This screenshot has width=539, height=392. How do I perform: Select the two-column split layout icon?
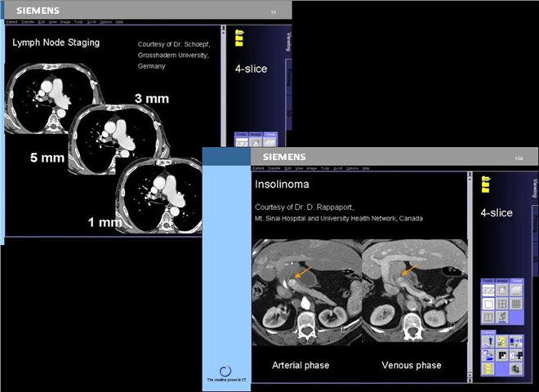[x=487, y=318]
